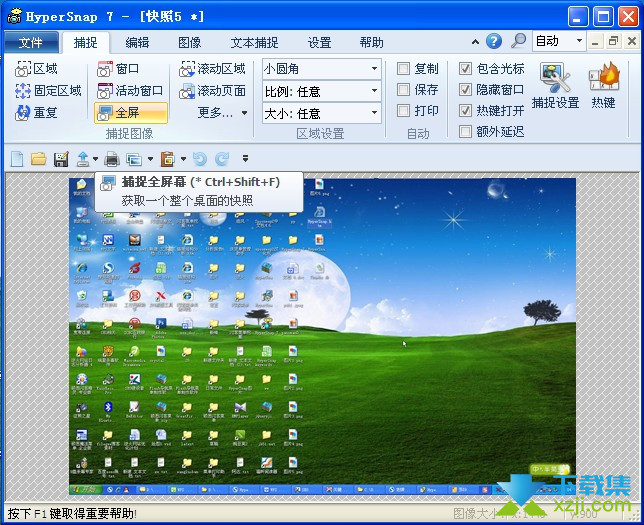644x525 pixels.
Task: Choose the 活动窗口 active window capture
Action: pyautogui.click(x=130, y=90)
